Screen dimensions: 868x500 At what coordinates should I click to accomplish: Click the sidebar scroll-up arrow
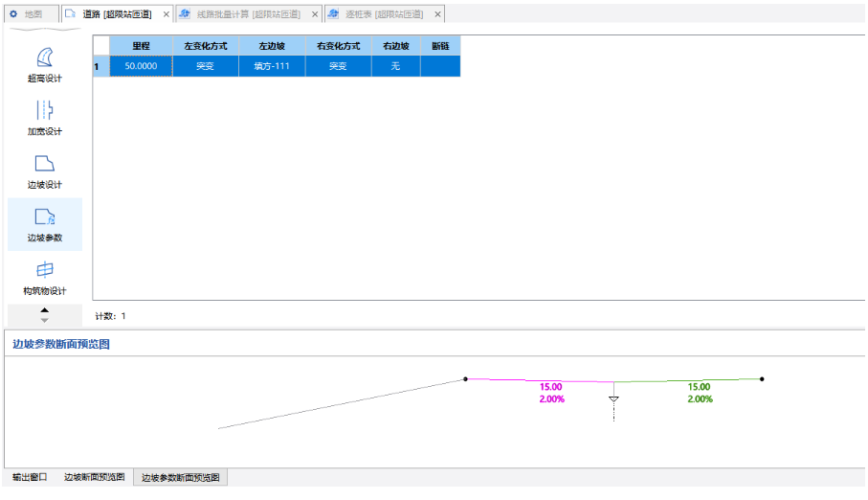45,310
